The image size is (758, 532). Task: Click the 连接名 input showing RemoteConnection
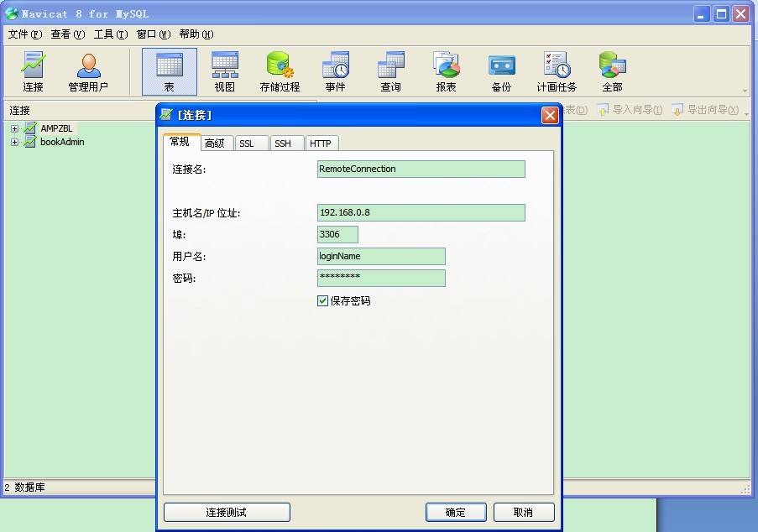(421, 169)
